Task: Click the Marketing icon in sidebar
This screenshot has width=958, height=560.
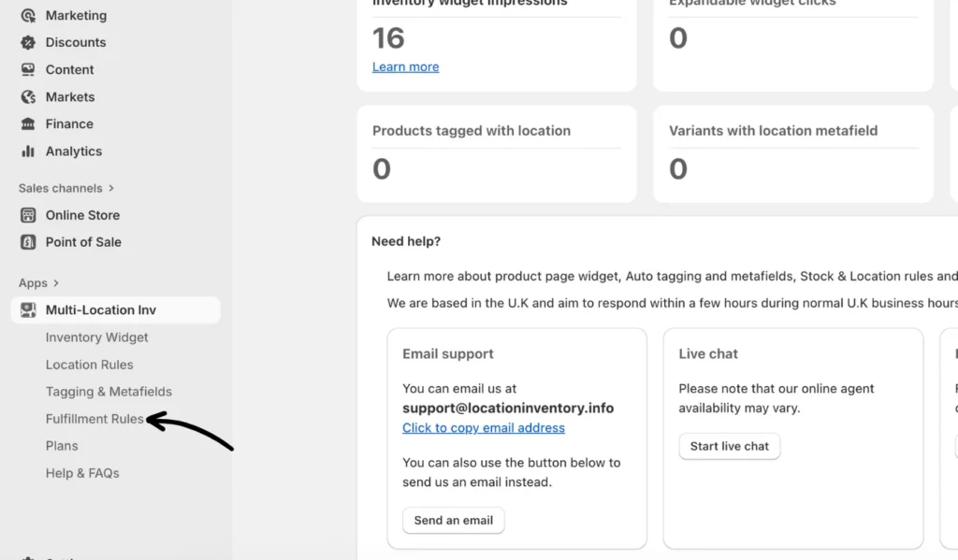Action: point(28,16)
